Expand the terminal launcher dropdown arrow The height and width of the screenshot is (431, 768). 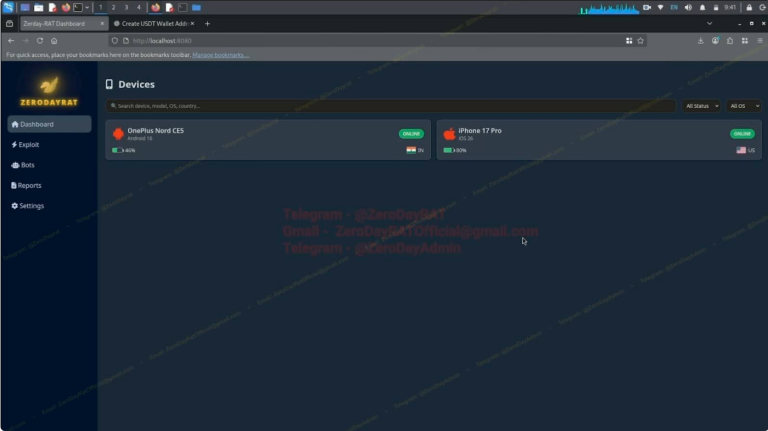tap(87, 7)
